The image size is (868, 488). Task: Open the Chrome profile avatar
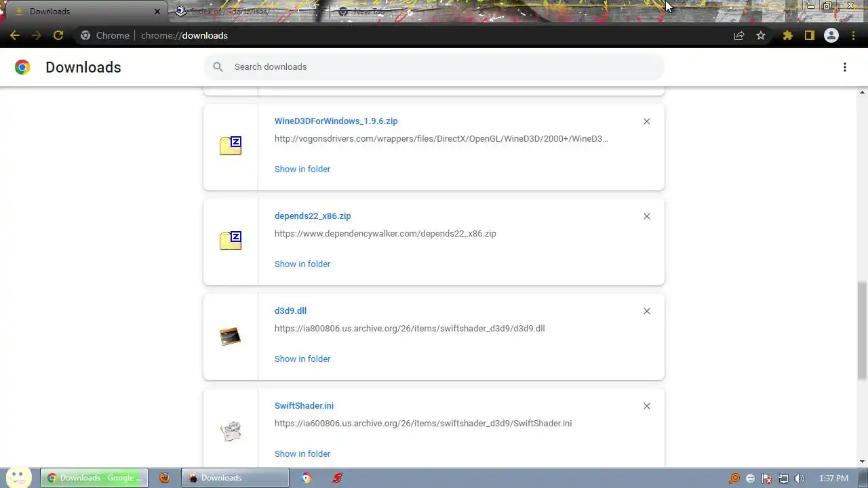click(x=831, y=35)
